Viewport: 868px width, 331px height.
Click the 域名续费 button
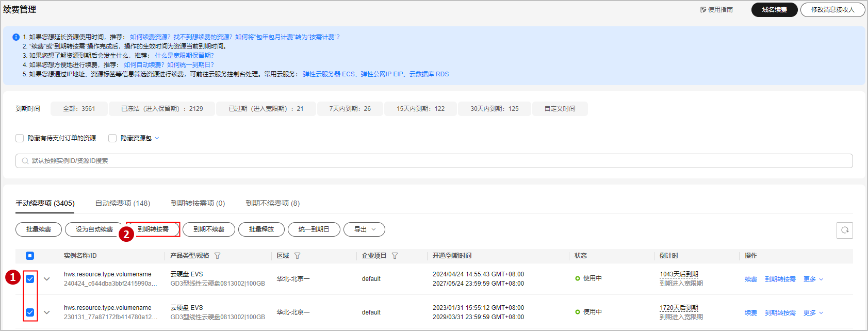[x=774, y=10]
